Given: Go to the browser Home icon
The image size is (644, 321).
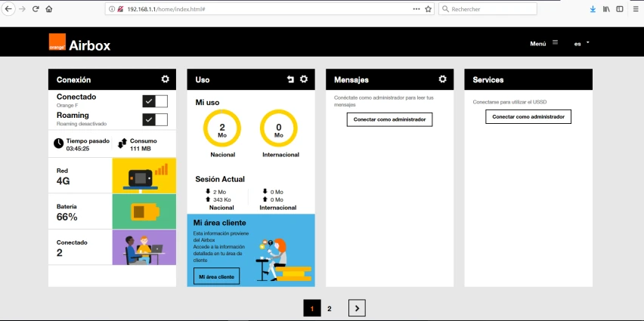Looking at the screenshot, I should point(49,9).
